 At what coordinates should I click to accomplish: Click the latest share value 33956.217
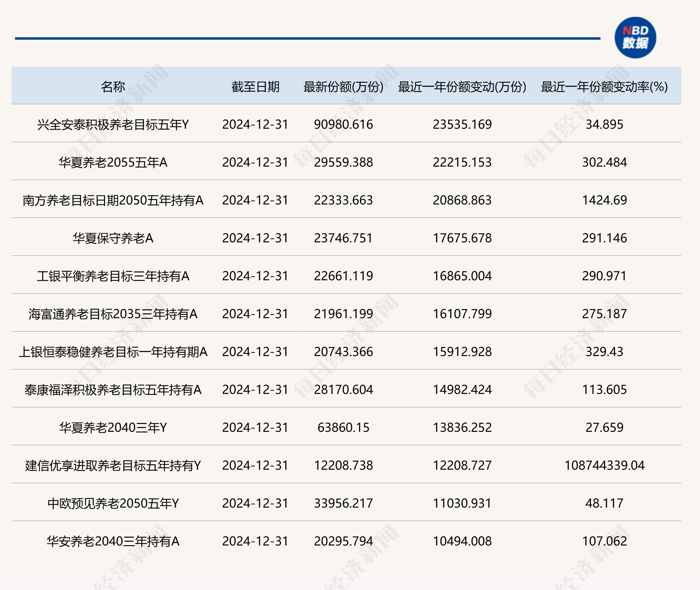[343, 503]
